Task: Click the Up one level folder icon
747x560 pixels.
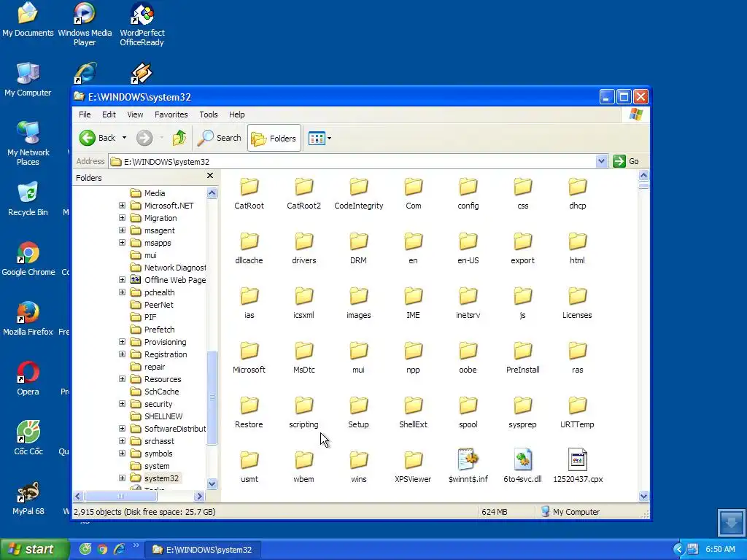Action: [179, 138]
